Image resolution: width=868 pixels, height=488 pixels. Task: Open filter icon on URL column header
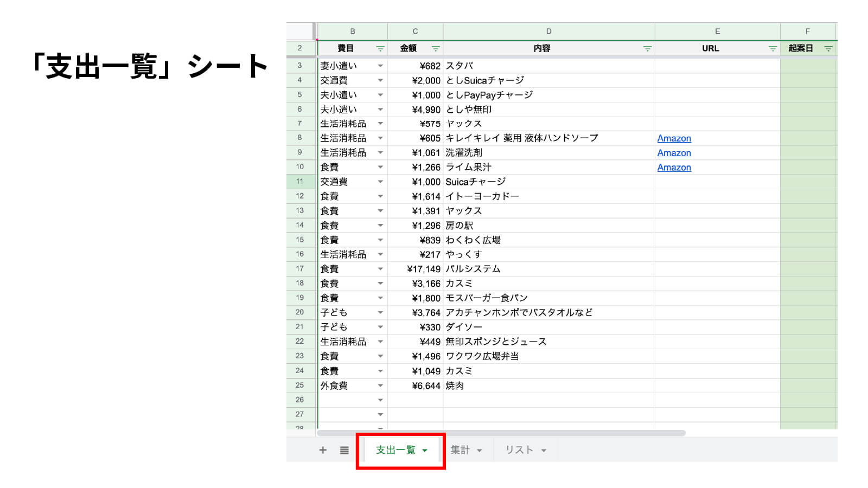[x=773, y=49]
